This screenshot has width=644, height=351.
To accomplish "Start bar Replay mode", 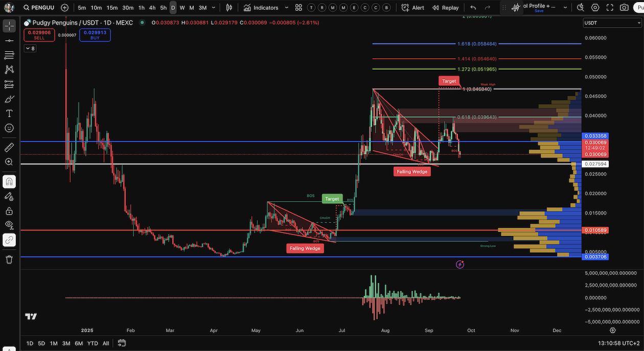I will pyautogui.click(x=445, y=8).
